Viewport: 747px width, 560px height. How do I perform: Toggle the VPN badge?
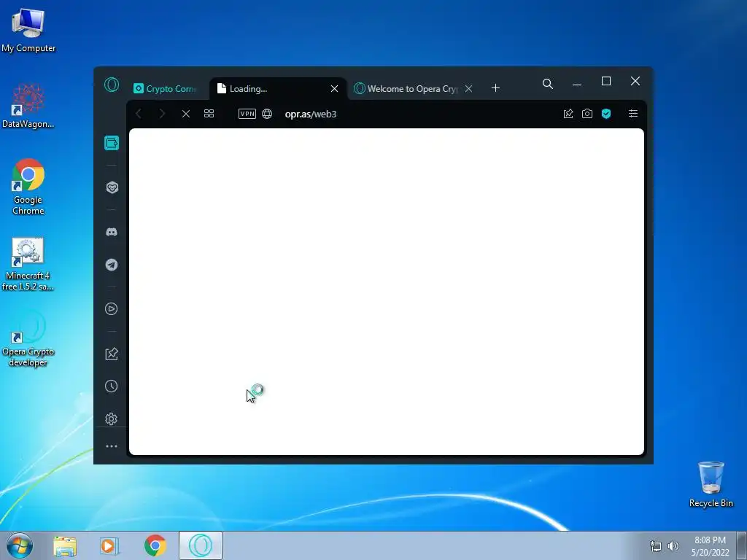click(x=247, y=114)
